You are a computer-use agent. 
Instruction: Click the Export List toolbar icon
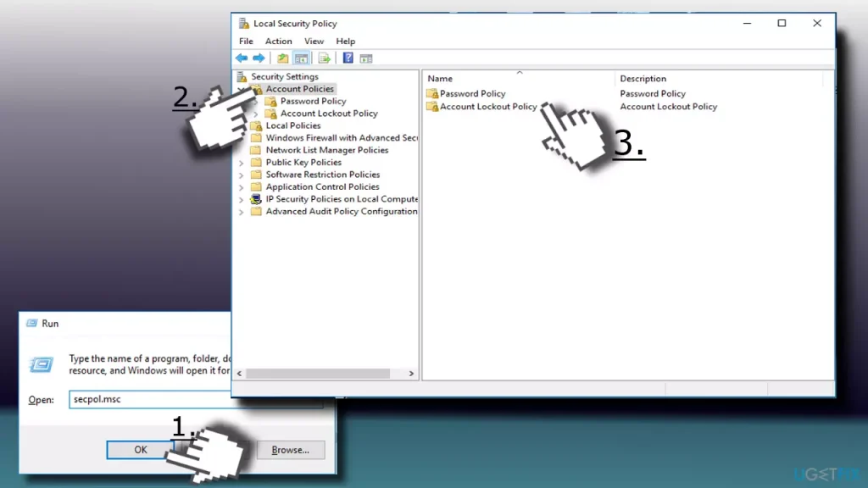tap(324, 58)
